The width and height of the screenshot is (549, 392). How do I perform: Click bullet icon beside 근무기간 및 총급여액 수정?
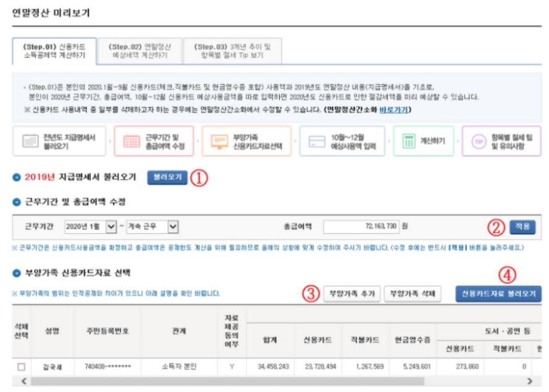tap(17, 202)
